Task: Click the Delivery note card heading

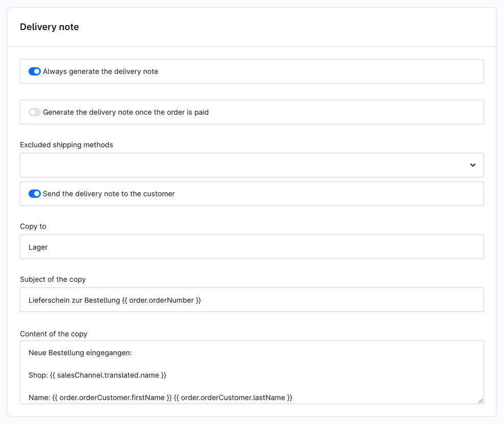Action: coord(49,27)
